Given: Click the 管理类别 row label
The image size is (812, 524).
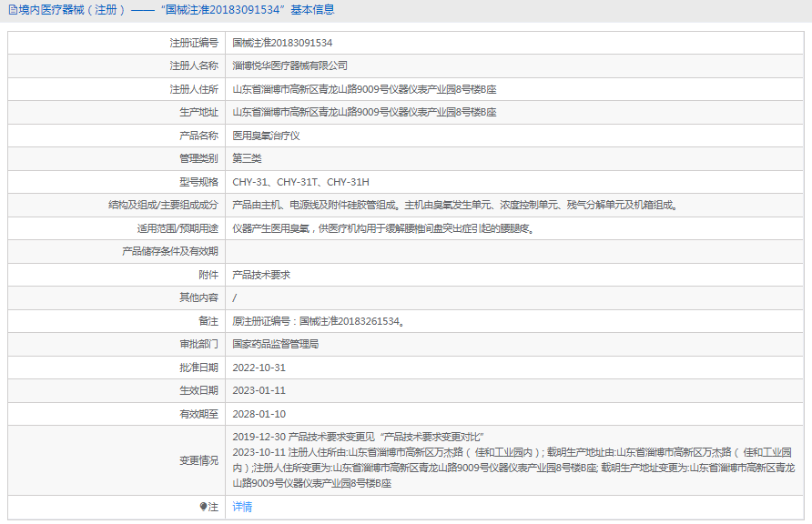Looking at the screenshot, I should click(x=198, y=158).
